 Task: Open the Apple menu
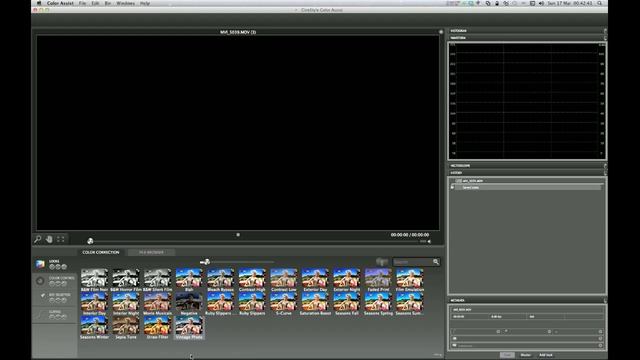point(39,3)
